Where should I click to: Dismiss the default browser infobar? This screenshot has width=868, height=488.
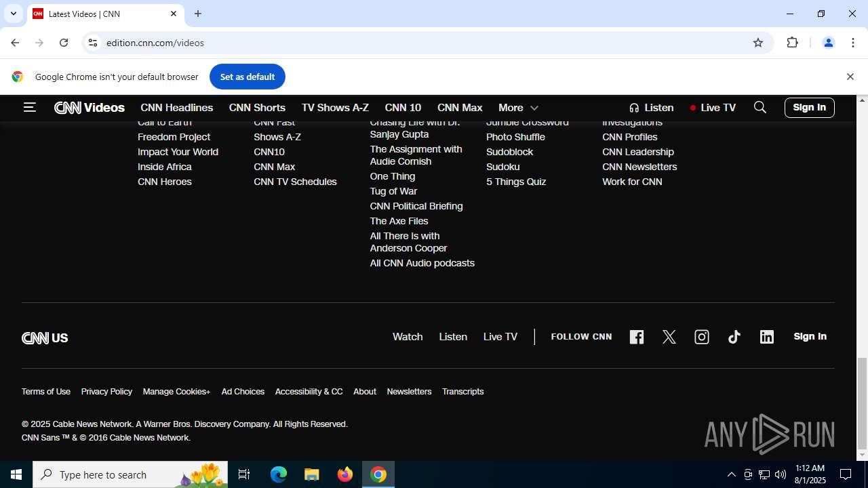tap(850, 77)
